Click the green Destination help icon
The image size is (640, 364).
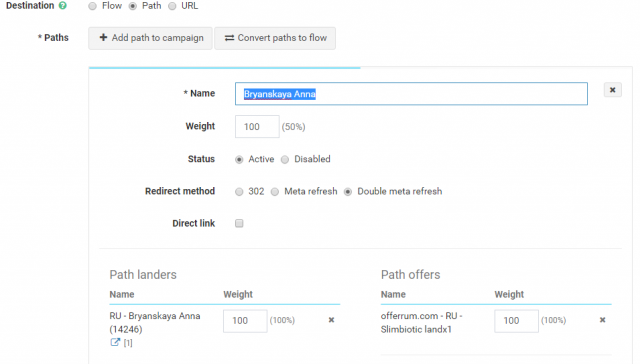(62, 6)
